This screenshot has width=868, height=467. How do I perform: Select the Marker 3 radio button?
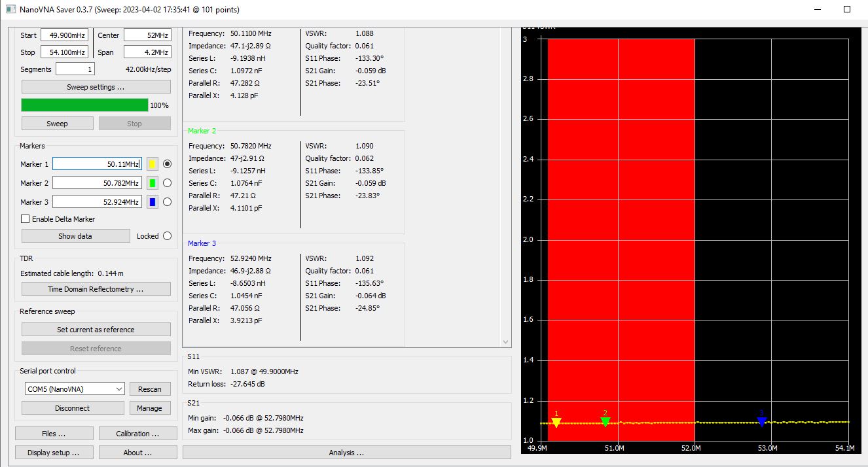(167, 202)
